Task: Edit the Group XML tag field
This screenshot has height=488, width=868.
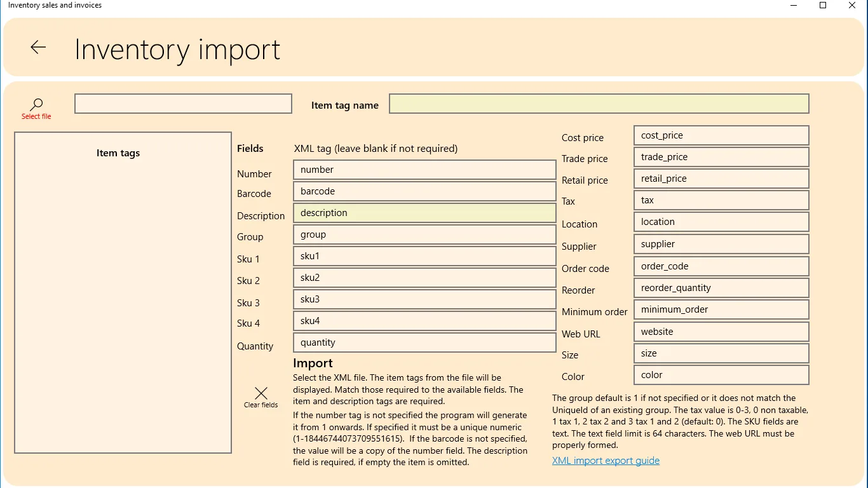Action: [424, 234]
